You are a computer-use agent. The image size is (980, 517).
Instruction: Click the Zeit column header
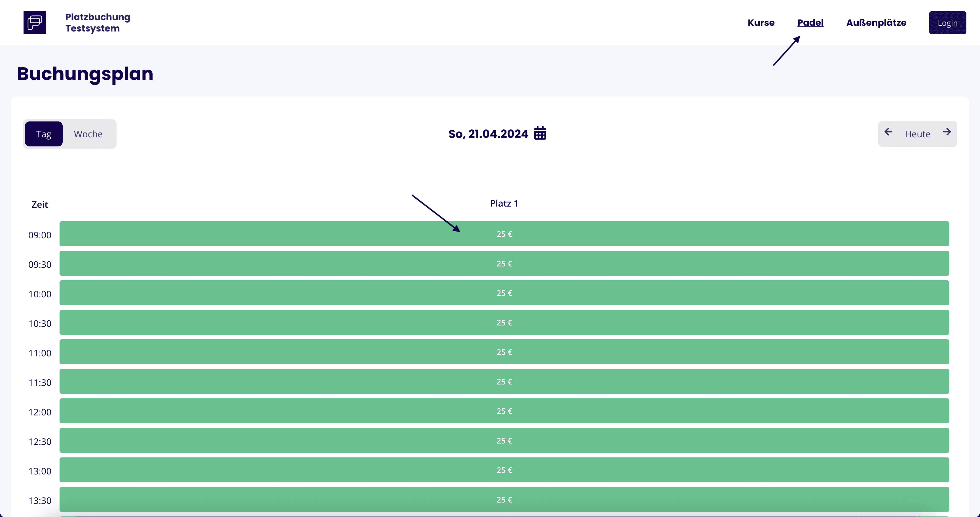(x=40, y=204)
